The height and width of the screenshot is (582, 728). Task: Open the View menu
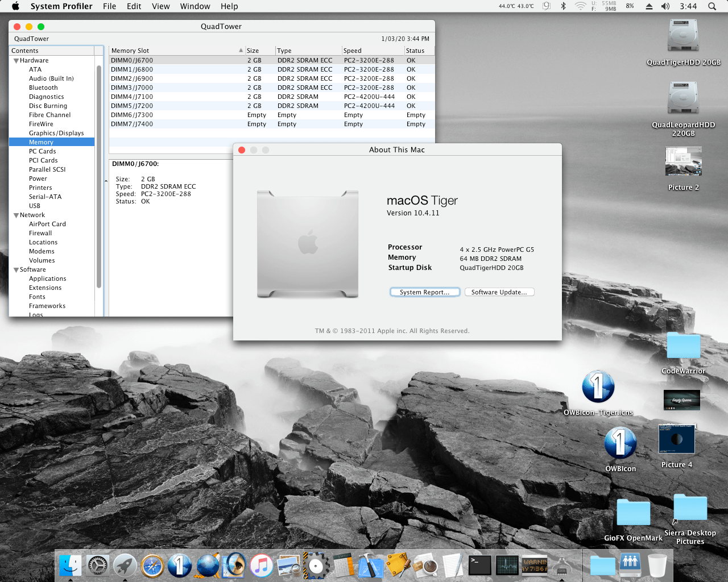160,6
